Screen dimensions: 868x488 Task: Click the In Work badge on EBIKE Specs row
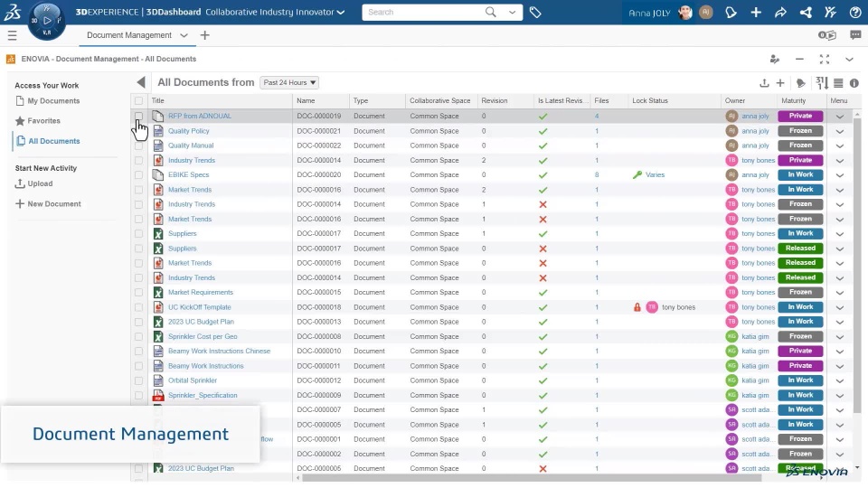[800, 174]
